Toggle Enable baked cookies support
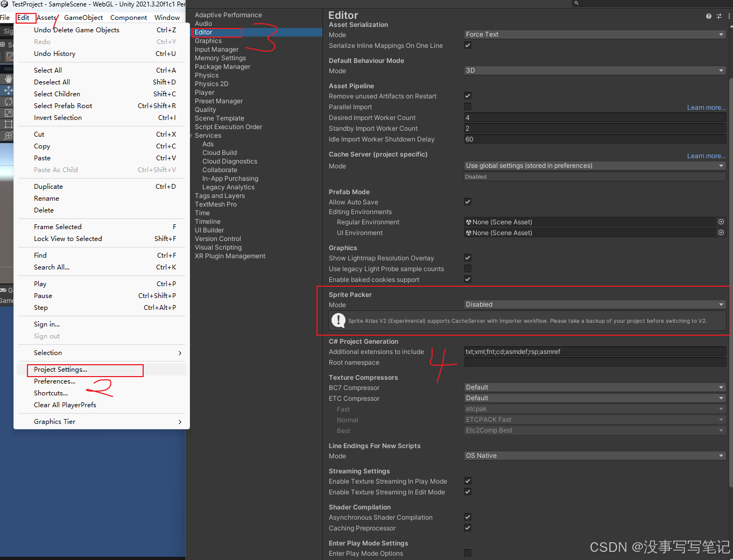This screenshot has height=560, width=733. click(468, 279)
